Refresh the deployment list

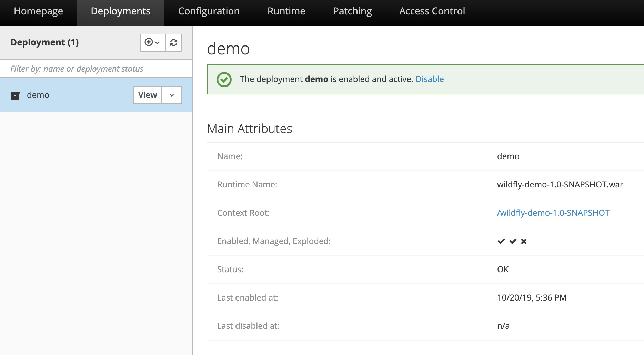(174, 42)
